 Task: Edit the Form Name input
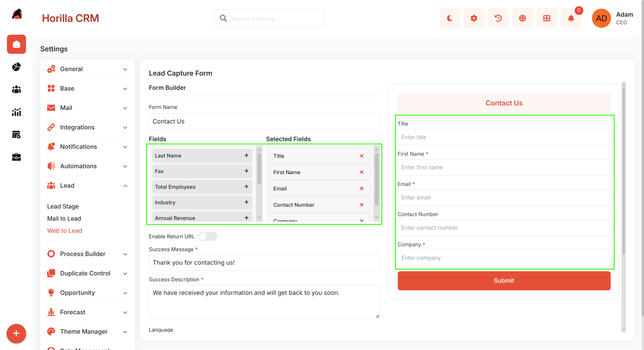264,121
